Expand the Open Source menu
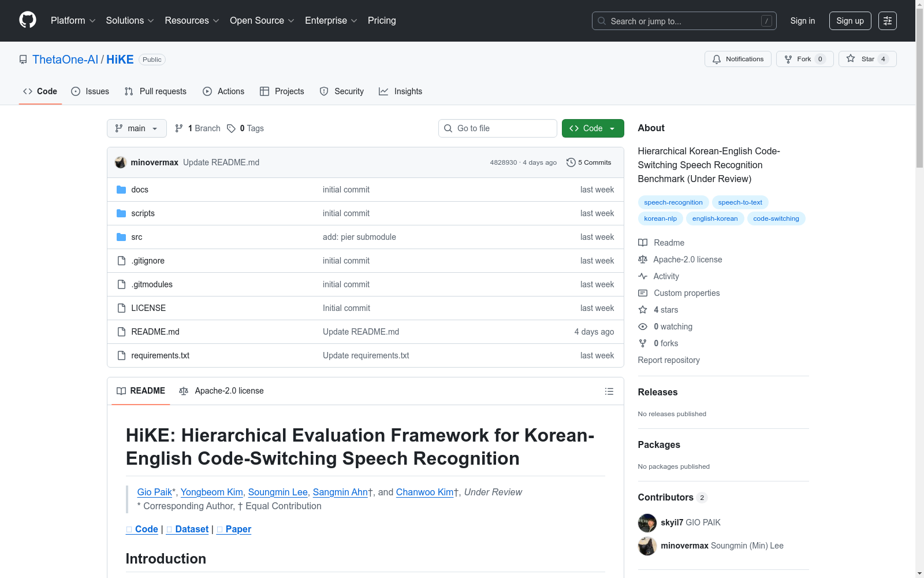Screen dimensions: 924x578 pos(262,20)
